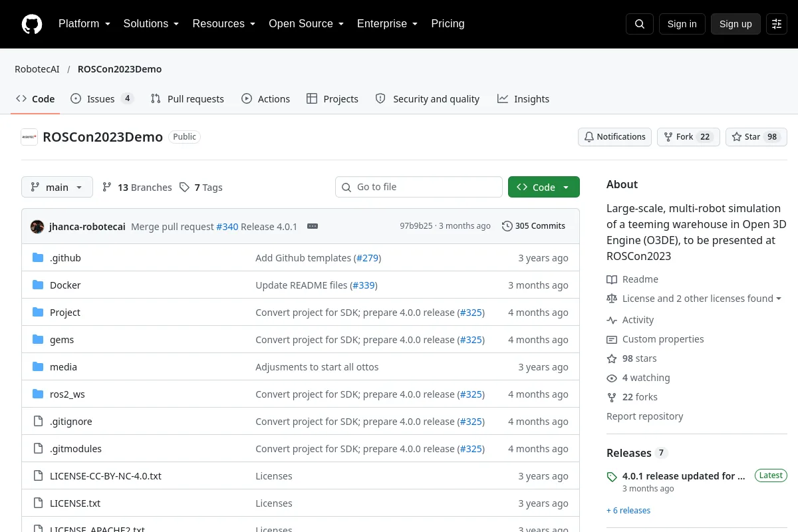Expand the Open Source menu
The height and width of the screenshot is (532, 798).
coord(306,24)
